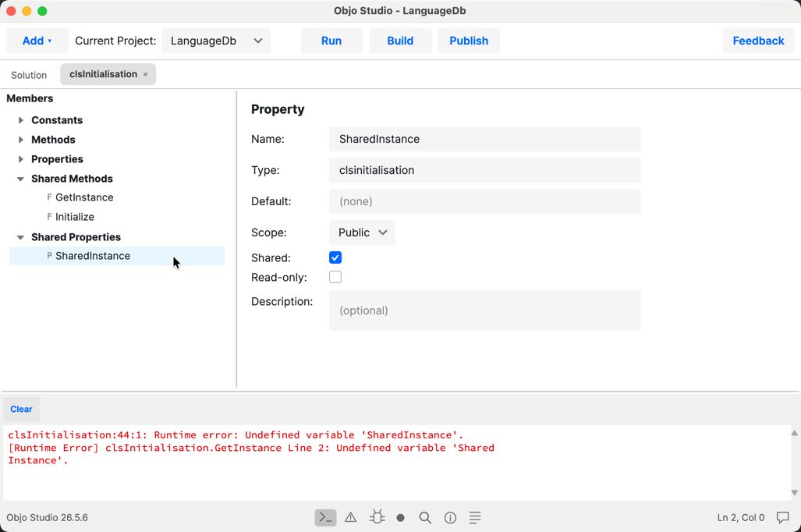
Task: Click the console scroll down arrow
Action: [794, 493]
